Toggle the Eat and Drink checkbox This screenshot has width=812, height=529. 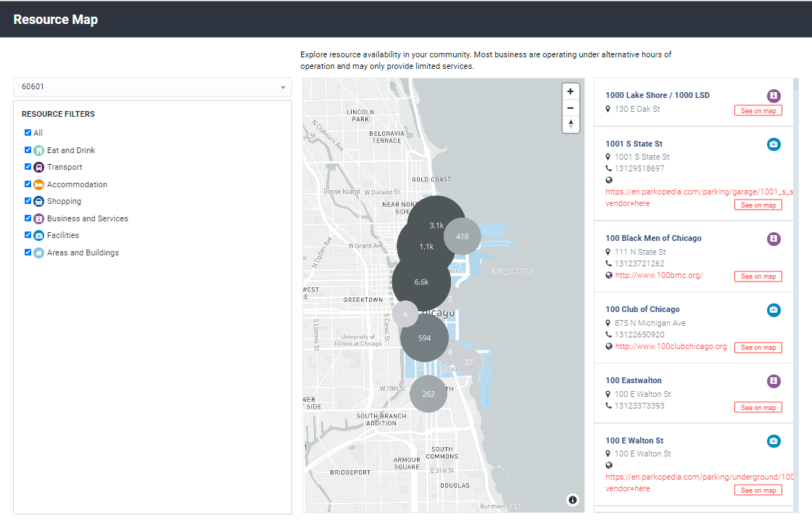(28, 150)
